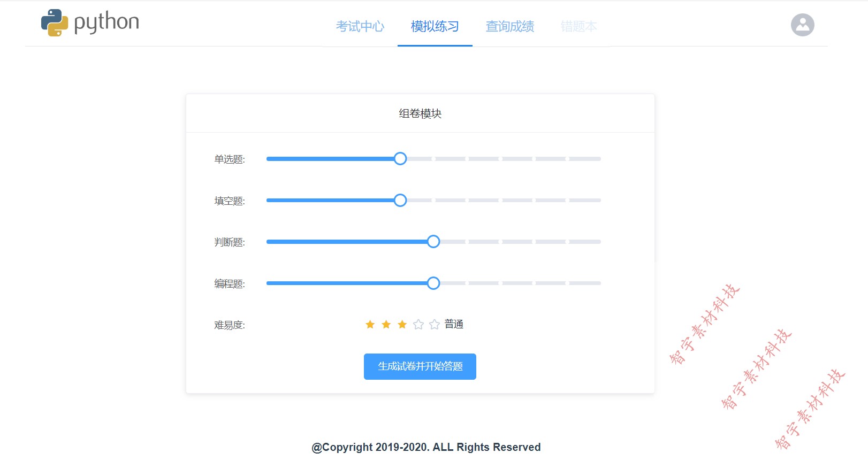Click the 普通 difficulty text
The image size is (868, 476).
pyautogui.click(x=454, y=324)
